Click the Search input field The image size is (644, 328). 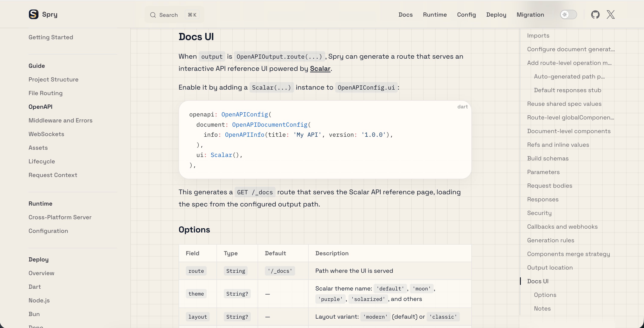click(169, 15)
